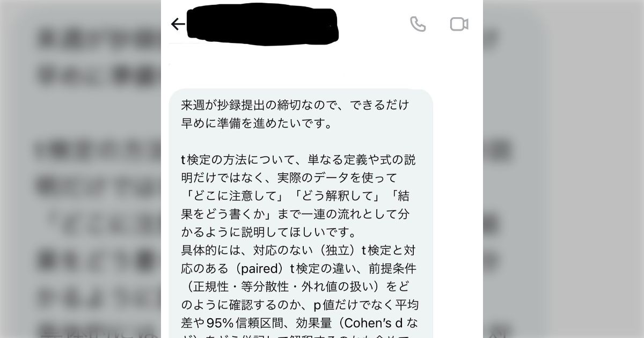Image resolution: width=644 pixels, height=338 pixels.
Task: Click the line mentioning p値だけでなく平均
Action: (299, 304)
